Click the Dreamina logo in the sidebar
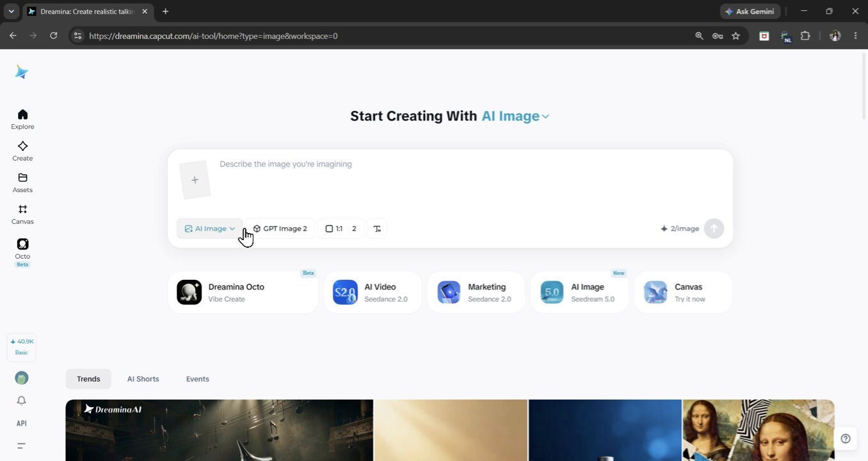 [22, 72]
